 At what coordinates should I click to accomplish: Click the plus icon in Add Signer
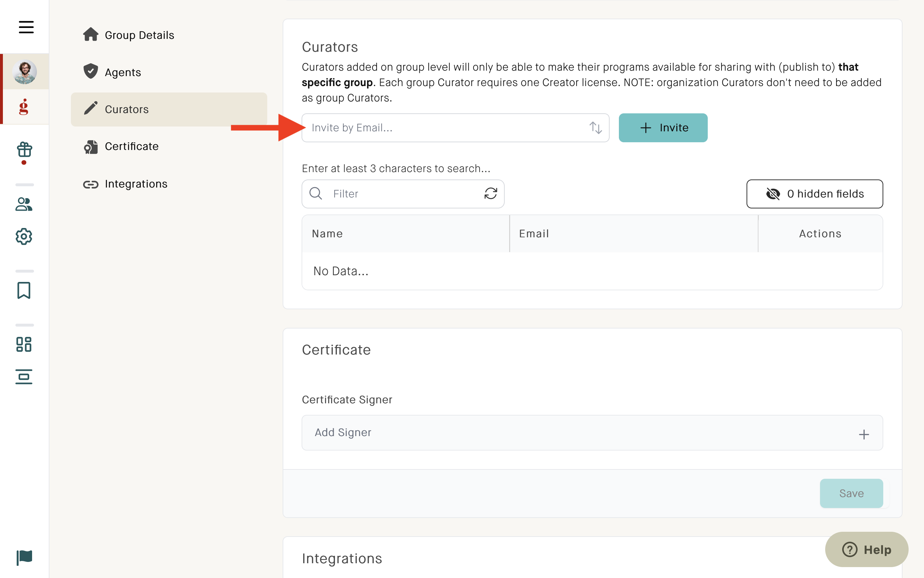tap(864, 435)
